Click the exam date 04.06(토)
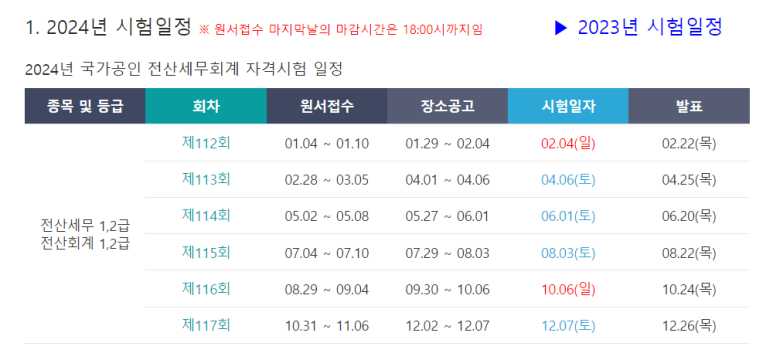773x360 pixels. [568, 180]
